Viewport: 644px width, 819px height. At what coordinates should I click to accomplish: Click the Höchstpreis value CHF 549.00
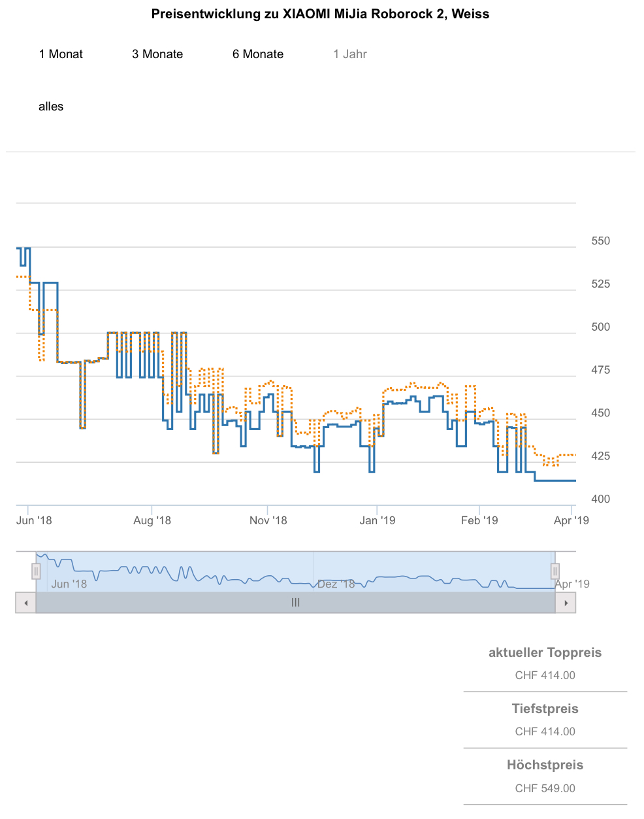tap(545, 788)
